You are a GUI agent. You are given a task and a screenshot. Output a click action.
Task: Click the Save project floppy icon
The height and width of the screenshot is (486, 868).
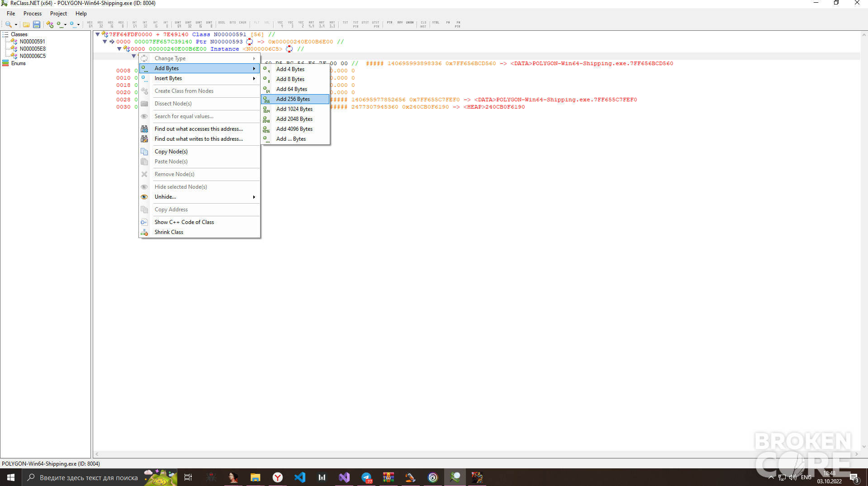click(x=37, y=24)
